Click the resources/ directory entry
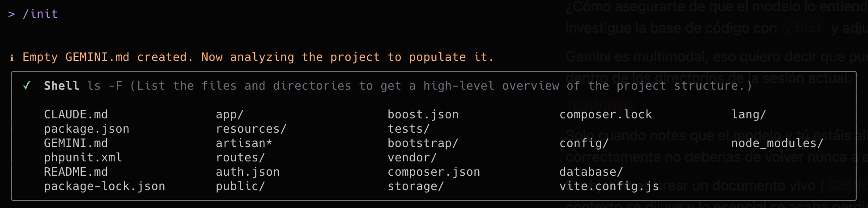 click(251, 129)
